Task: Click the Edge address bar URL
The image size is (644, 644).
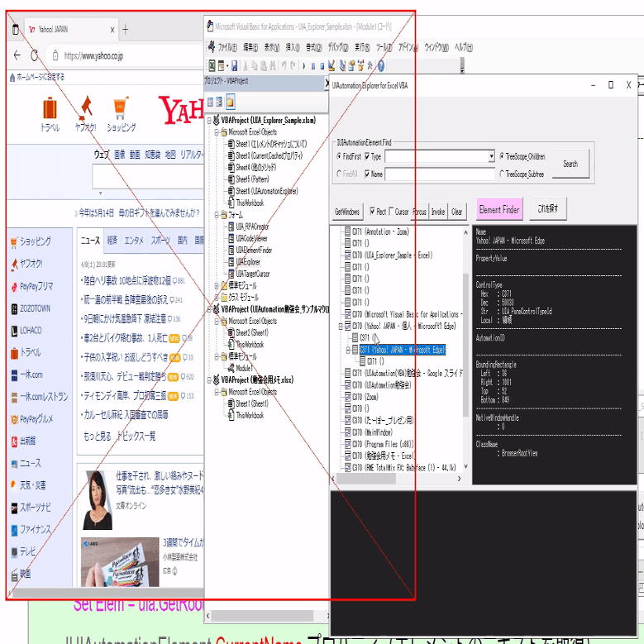Action: (93, 56)
